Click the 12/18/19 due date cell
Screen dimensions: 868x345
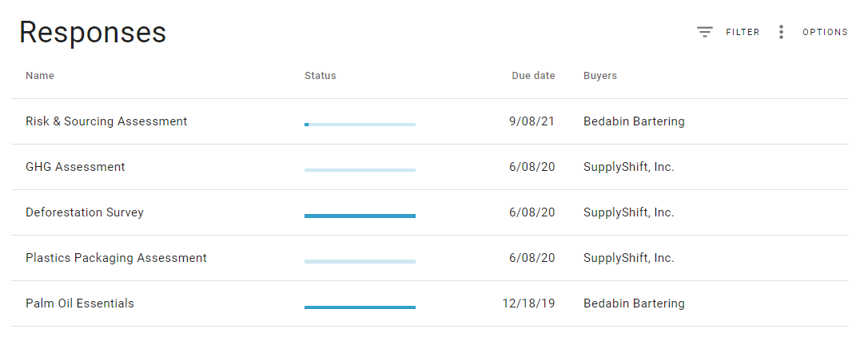pos(528,303)
